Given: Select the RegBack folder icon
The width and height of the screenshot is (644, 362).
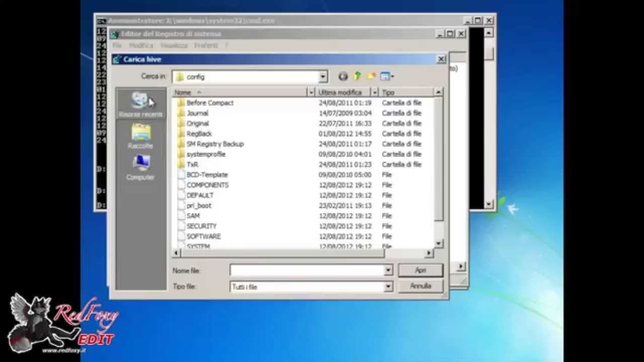Looking at the screenshot, I should click(x=181, y=134).
